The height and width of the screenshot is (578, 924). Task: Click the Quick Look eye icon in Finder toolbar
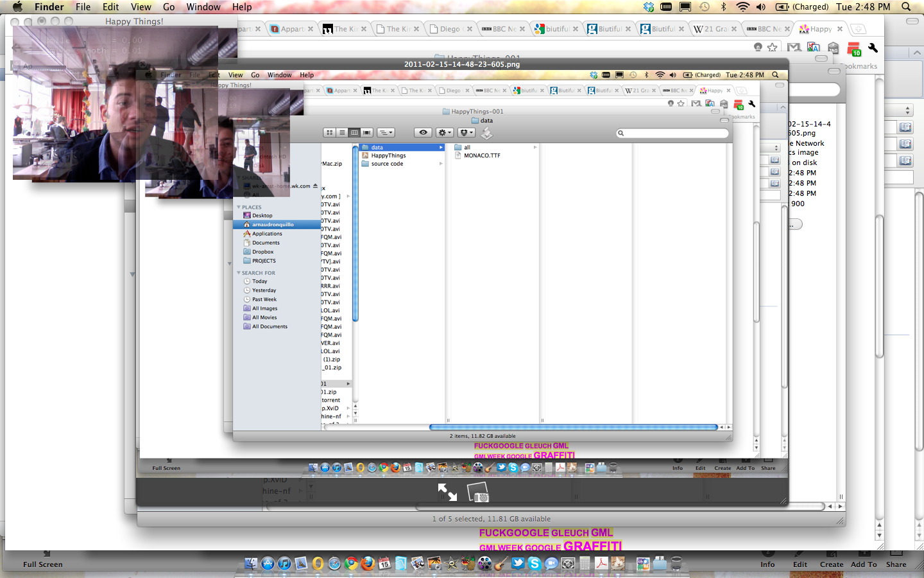423,132
